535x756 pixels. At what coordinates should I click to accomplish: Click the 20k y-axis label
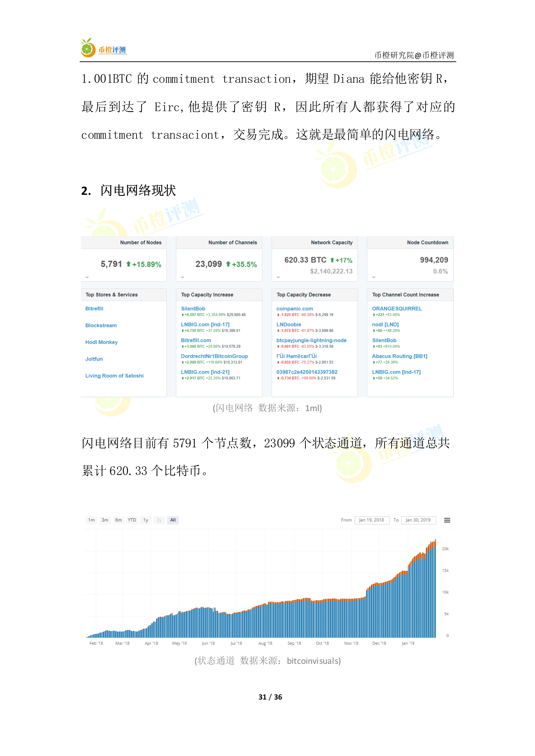[x=445, y=549]
